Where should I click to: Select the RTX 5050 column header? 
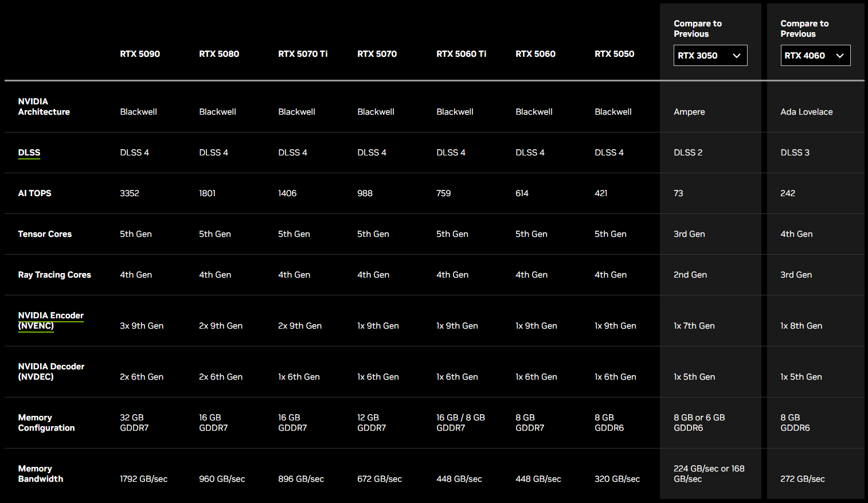(x=614, y=54)
